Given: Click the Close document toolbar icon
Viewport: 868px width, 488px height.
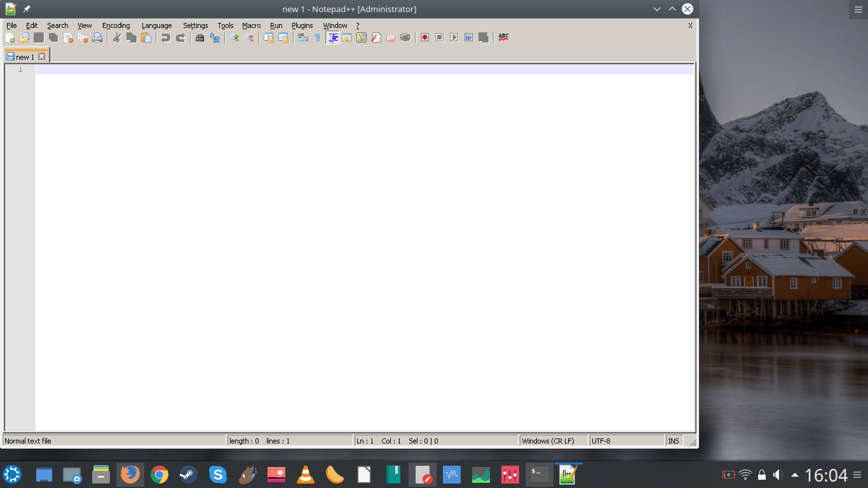Looking at the screenshot, I should (x=68, y=37).
